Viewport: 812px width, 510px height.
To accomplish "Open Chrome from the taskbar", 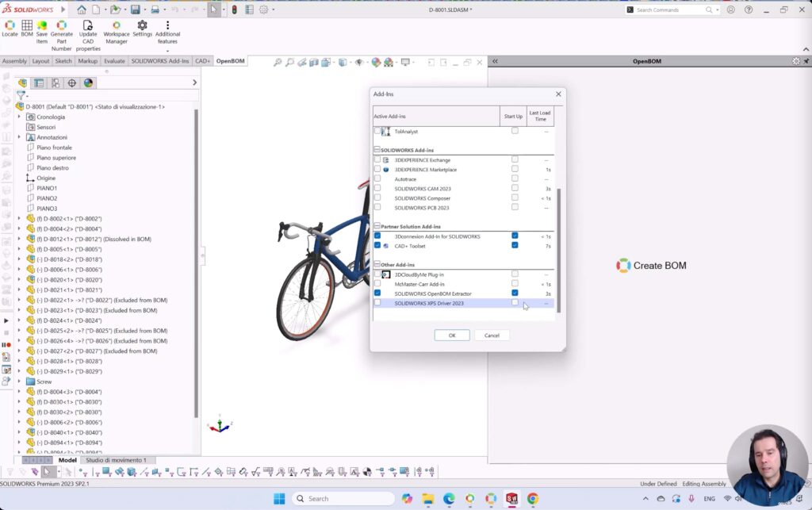I will coord(532,499).
